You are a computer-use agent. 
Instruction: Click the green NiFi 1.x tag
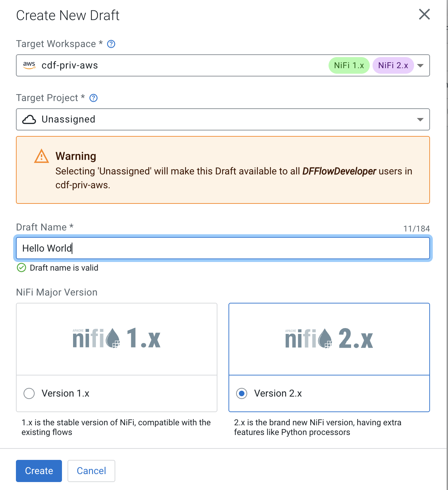coord(349,65)
